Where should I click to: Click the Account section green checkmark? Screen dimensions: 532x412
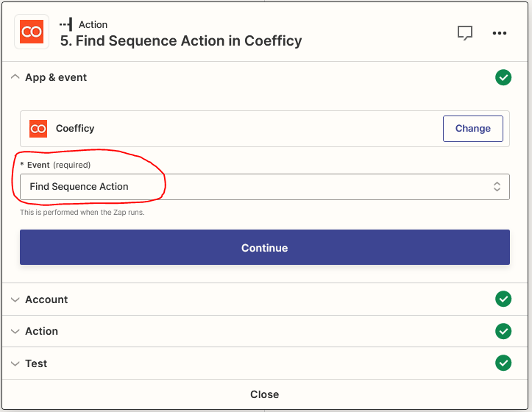[503, 299]
